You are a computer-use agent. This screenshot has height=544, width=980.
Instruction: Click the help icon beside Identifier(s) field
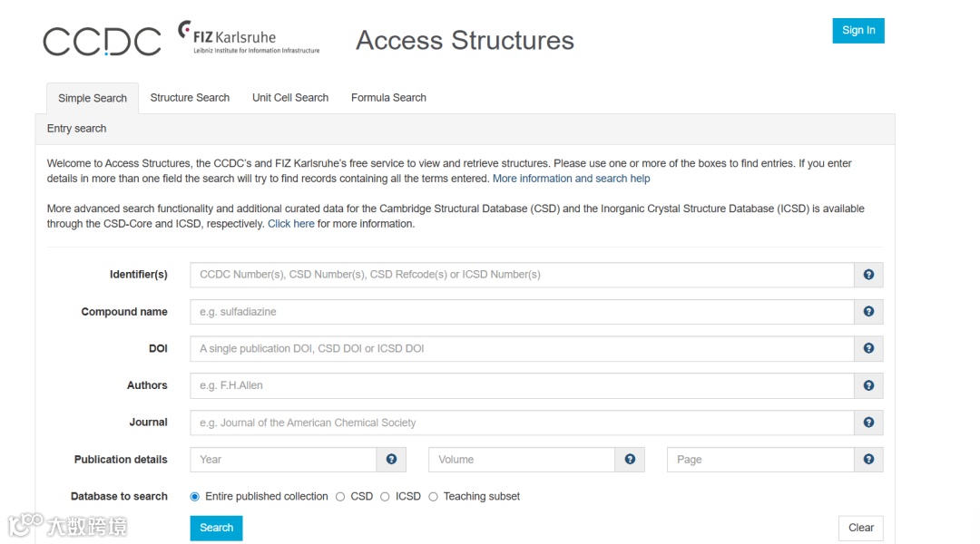868,275
